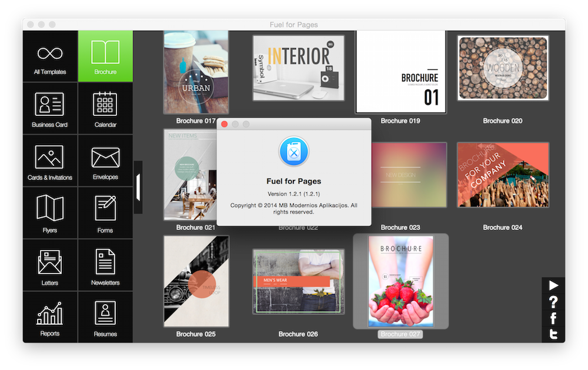This screenshot has width=588, height=370.
Task: Click the play arrow icon
Action: pos(553,285)
